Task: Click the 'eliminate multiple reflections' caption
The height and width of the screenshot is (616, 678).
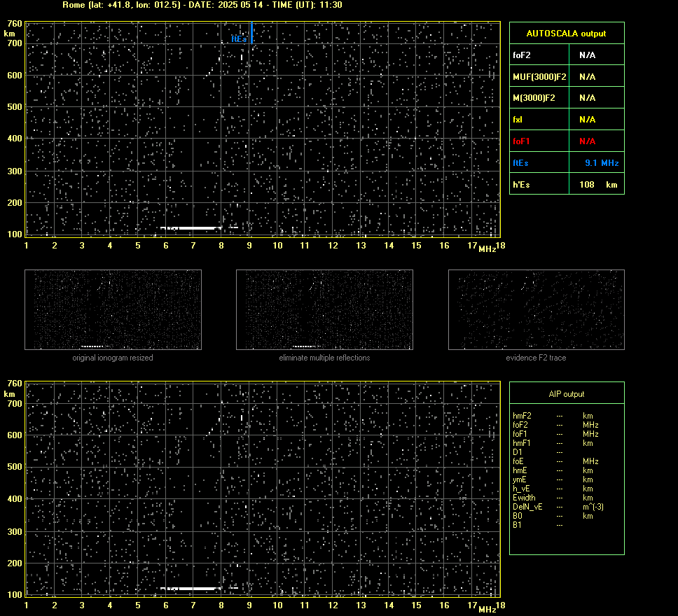Action: [324, 358]
